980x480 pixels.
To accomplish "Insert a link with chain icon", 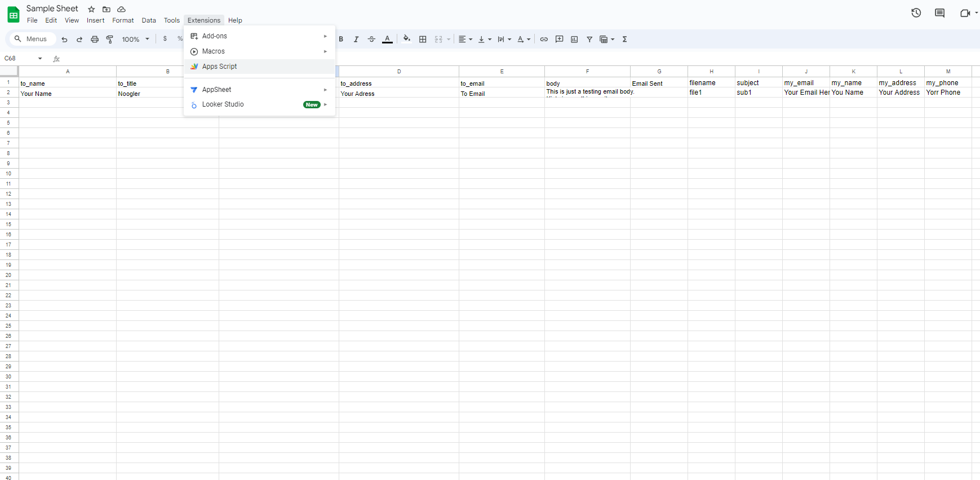I will 544,39.
